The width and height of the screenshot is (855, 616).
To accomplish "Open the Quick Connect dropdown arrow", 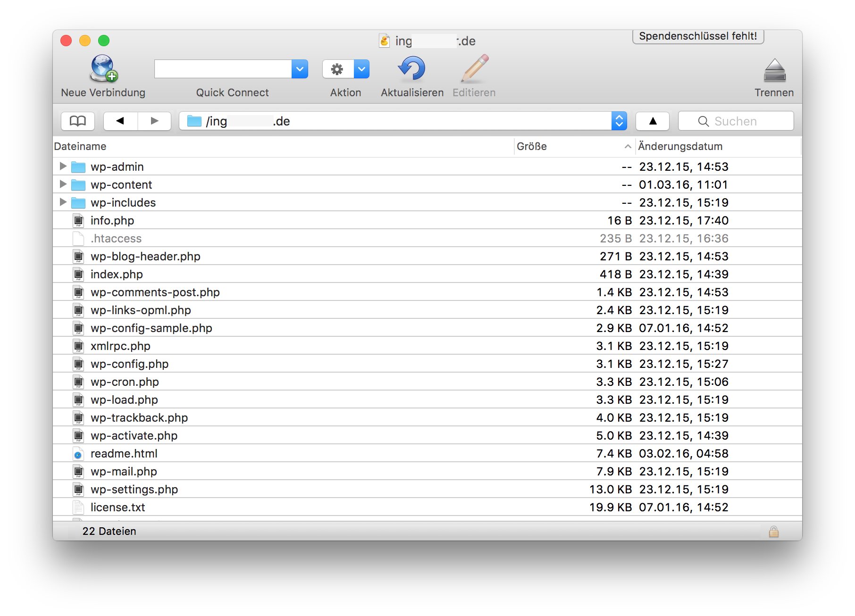I will 300,69.
